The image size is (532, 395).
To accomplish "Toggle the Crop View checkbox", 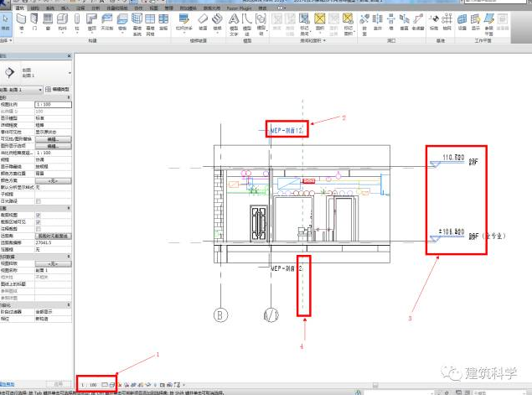I will [38, 215].
